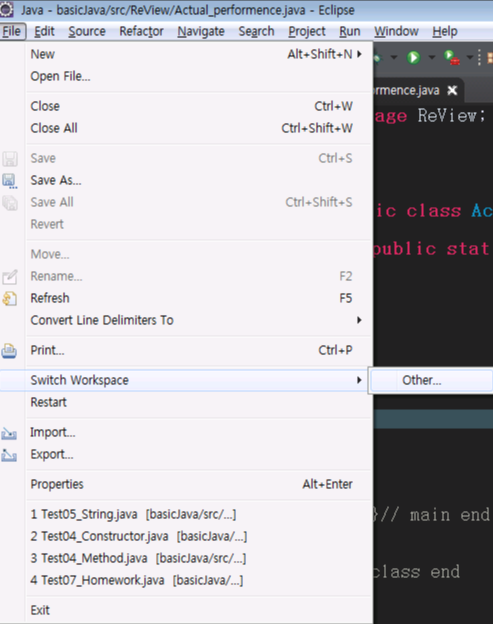Click the Refresh menu entry
The width and height of the screenshot is (493, 624).
pyautogui.click(x=186, y=298)
